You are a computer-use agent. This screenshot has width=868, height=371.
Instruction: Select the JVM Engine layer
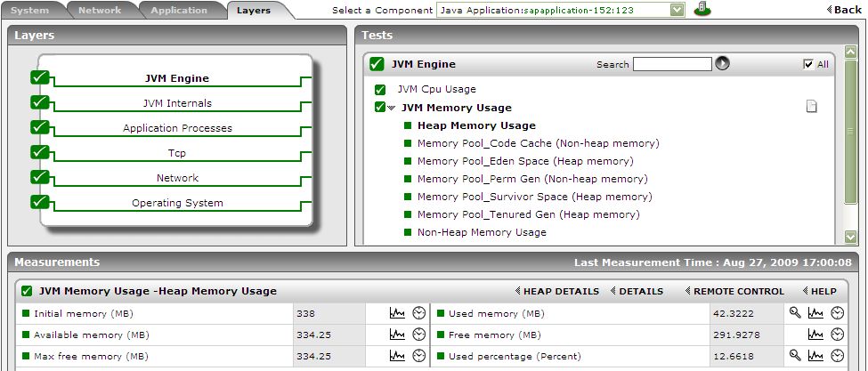click(177, 78)
